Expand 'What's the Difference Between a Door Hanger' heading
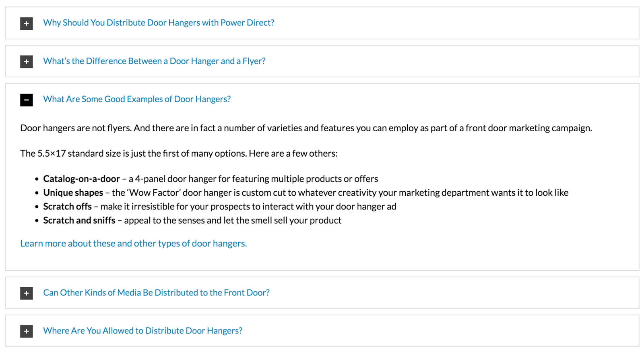The width and height of the screenshot is (644, 352). (154, 61)
